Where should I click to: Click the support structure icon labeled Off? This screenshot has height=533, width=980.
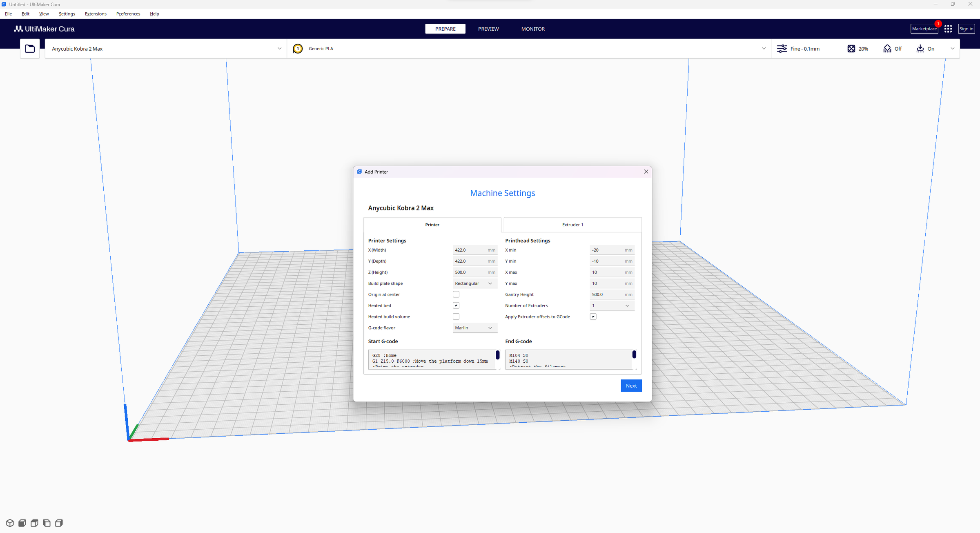click(x=886, y=49)
